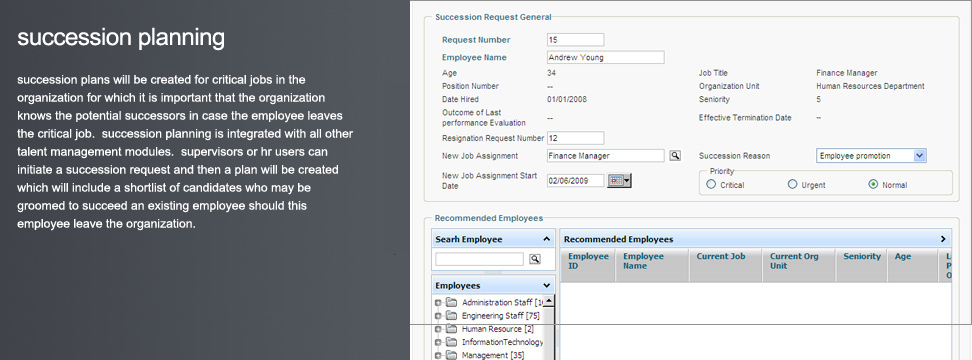The image size is (972, 360).
Task: Select the Critical priority radio button
Action: point(711,184)
